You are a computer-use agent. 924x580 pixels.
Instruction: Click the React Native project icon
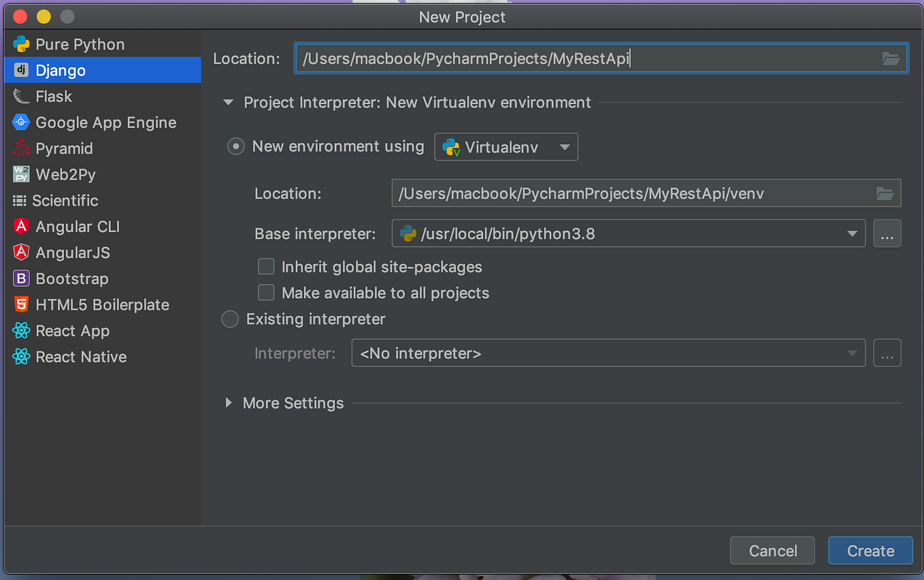[x=22, y=357]
